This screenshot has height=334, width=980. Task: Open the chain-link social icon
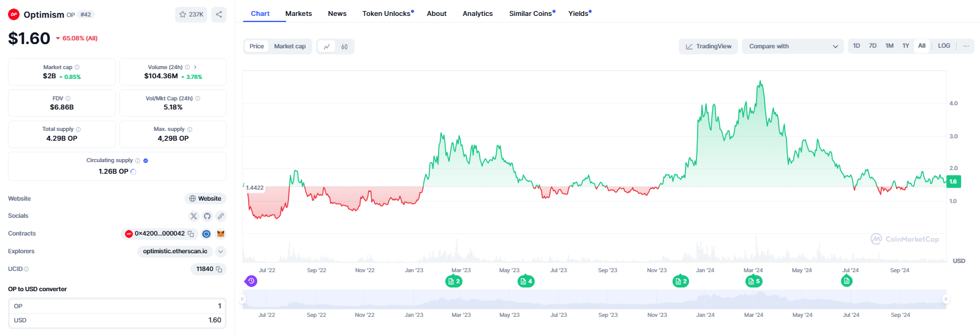221,216
